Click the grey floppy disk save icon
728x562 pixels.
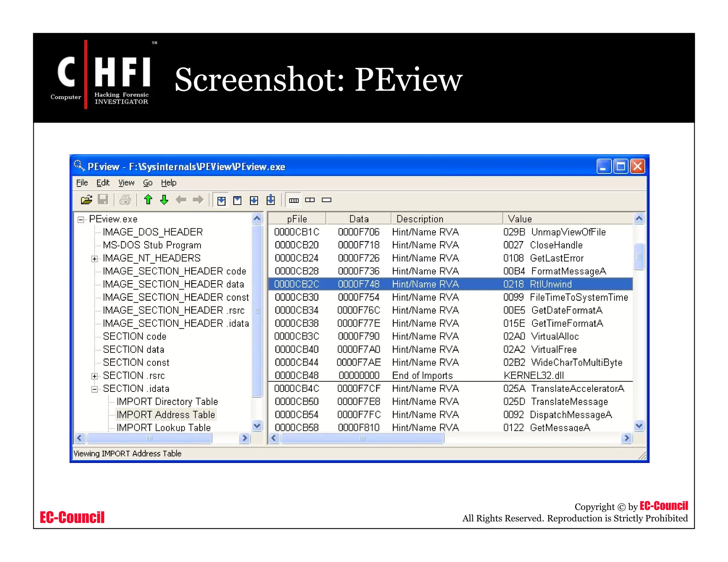(103, 200)
